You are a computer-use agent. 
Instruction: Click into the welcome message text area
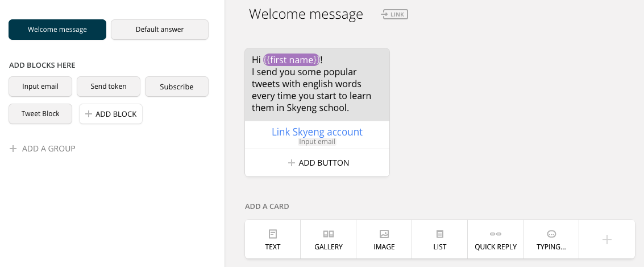(x=317, y=84)
